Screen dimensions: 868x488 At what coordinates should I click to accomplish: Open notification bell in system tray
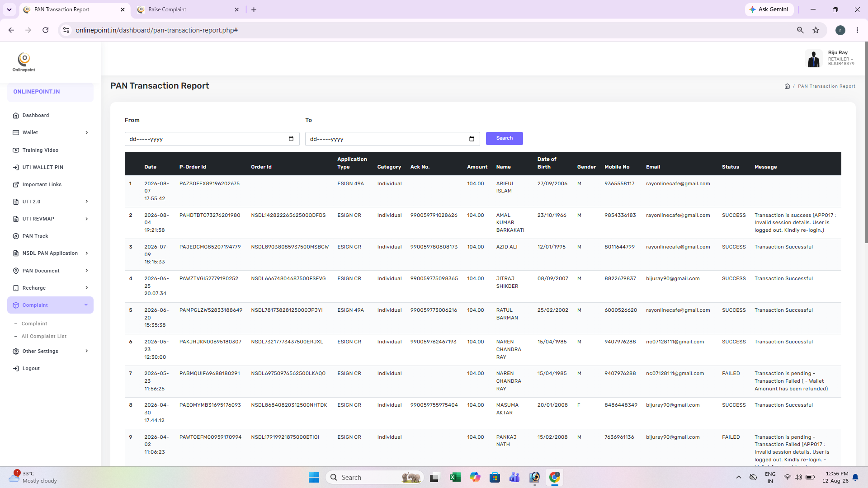(855, 477)
